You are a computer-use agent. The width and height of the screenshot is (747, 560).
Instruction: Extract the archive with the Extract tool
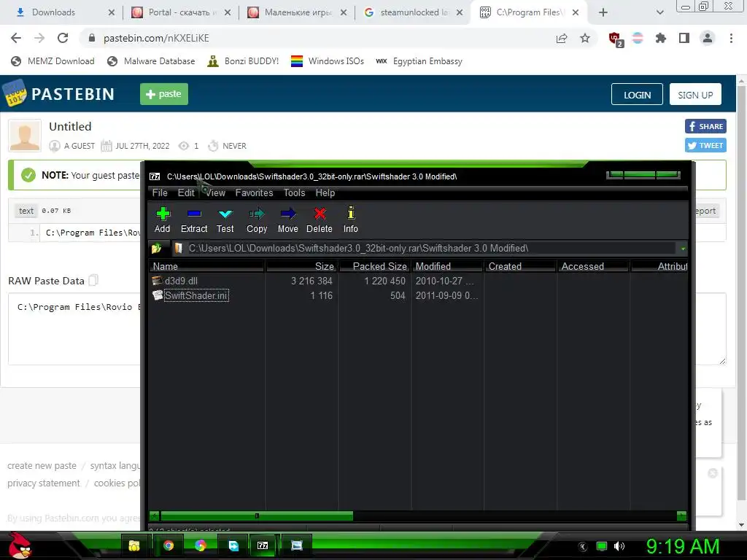pyautogui.click(x=194, y=220)
